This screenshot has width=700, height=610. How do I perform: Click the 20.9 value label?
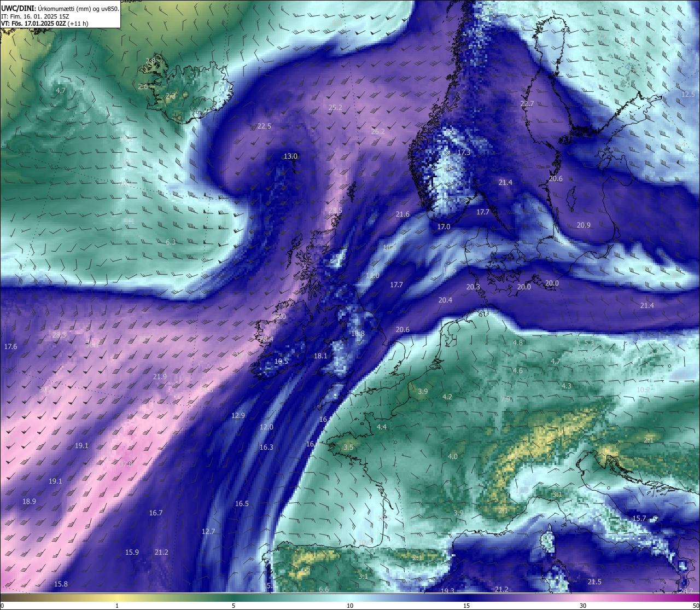click(x=584, y=225)
